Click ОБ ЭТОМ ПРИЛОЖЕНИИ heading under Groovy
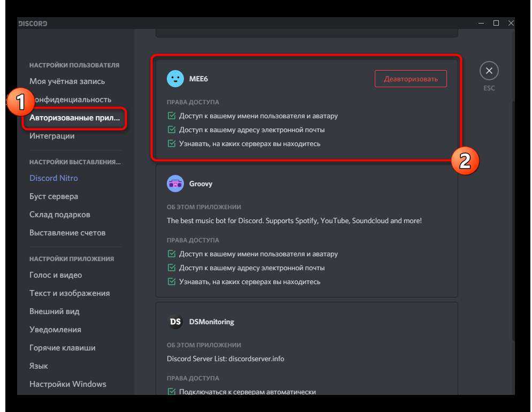The width and height of the screenshot is (532, 412). (204, 207)
